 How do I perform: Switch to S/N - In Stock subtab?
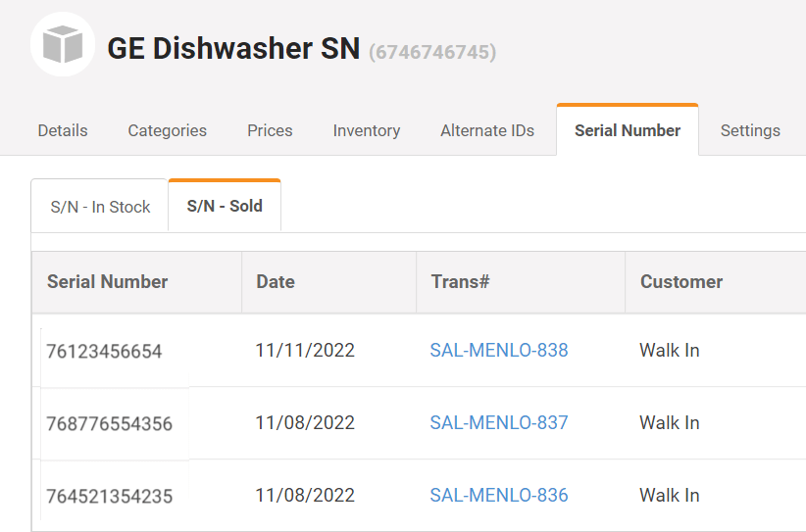tap(100, 207)
